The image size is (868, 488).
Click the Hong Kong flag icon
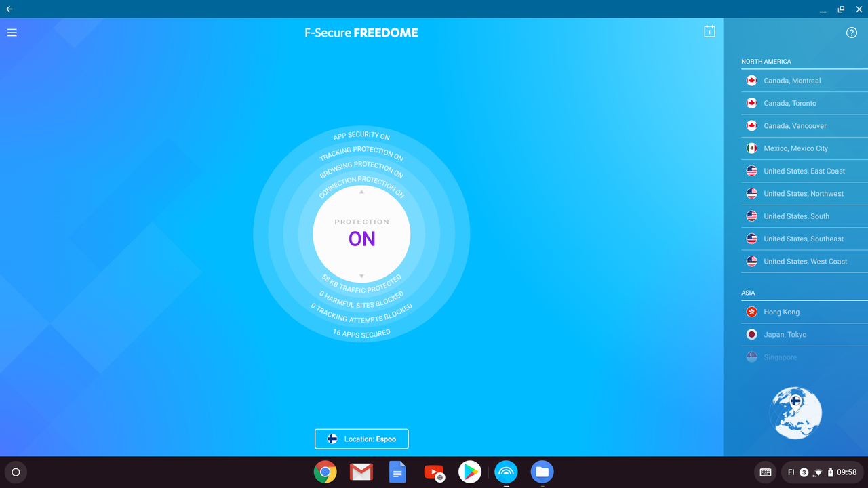click(751, 312)
